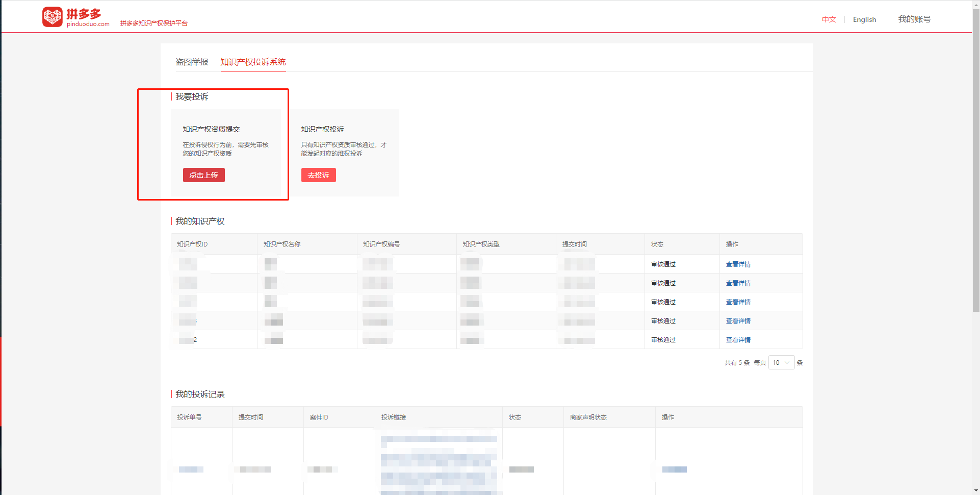Open 查看详情 in third IP row

point(738,302)
